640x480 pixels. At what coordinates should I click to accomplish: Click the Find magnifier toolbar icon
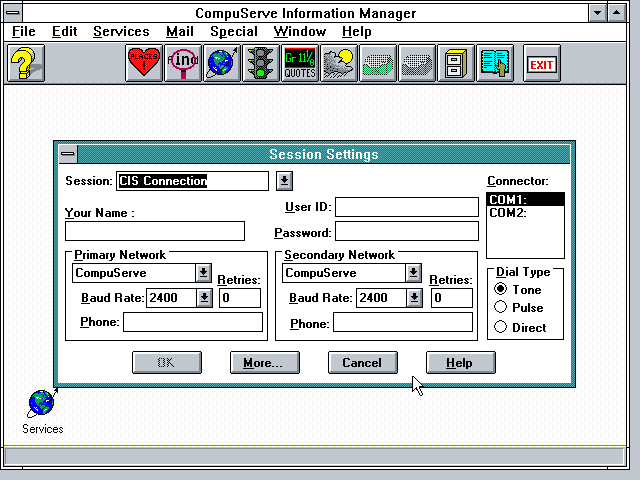183,63
